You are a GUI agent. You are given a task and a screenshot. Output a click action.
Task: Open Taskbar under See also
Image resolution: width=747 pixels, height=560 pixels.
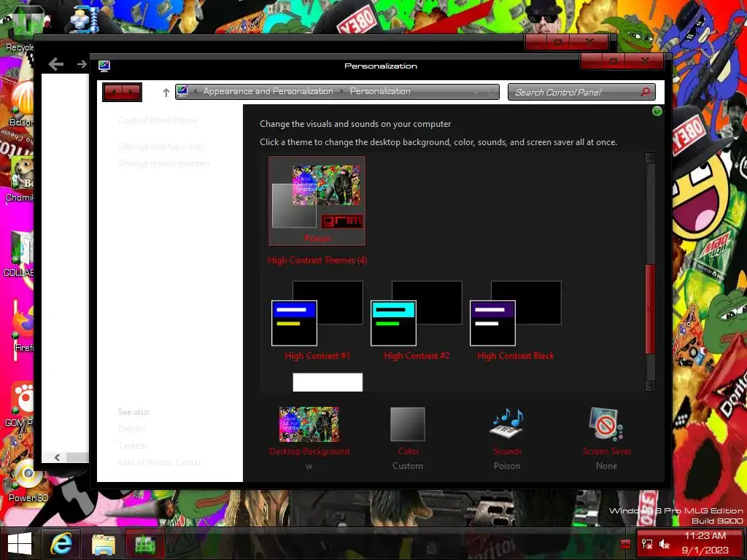[x=133, y=446]
